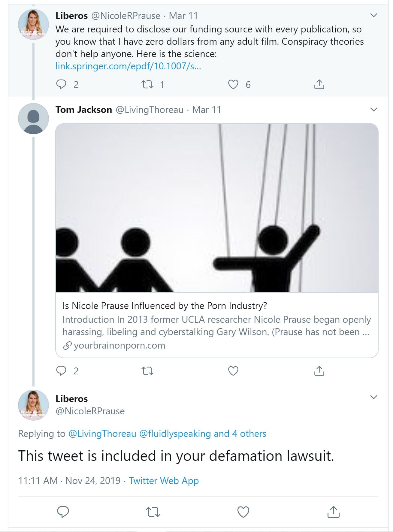Click the Twitter Web App source link
Screen dimensions: 393x532
click(164, 481)
